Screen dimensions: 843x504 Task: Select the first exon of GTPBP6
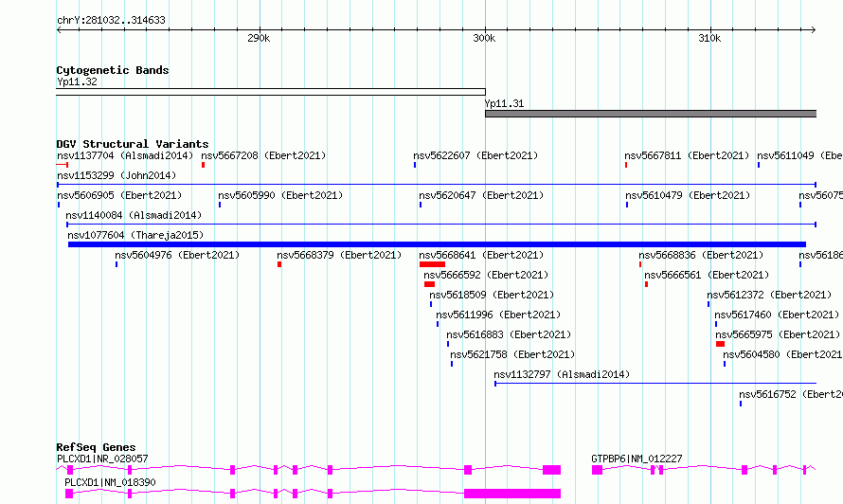(x=597, y=470)
